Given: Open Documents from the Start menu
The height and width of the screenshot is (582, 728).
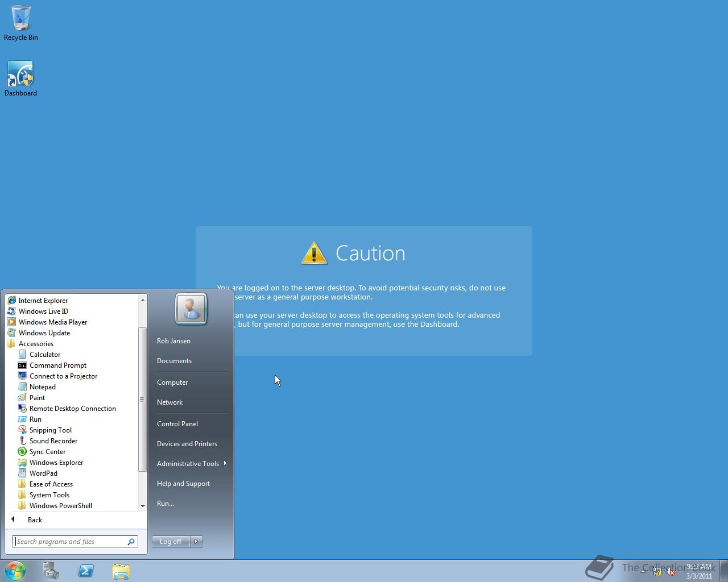Looking at the screenshot, I should tap(174, 360).
